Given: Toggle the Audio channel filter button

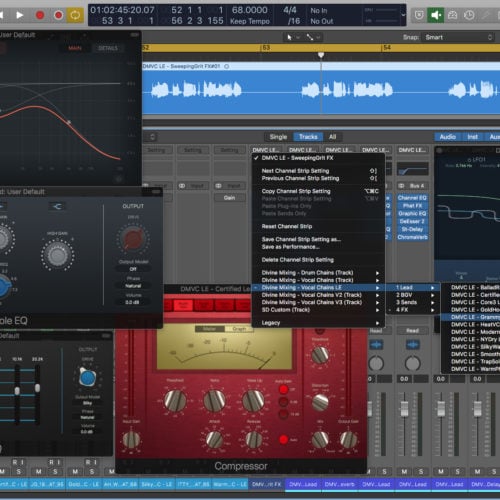Looking at the screenshot, I should point(447,137).
